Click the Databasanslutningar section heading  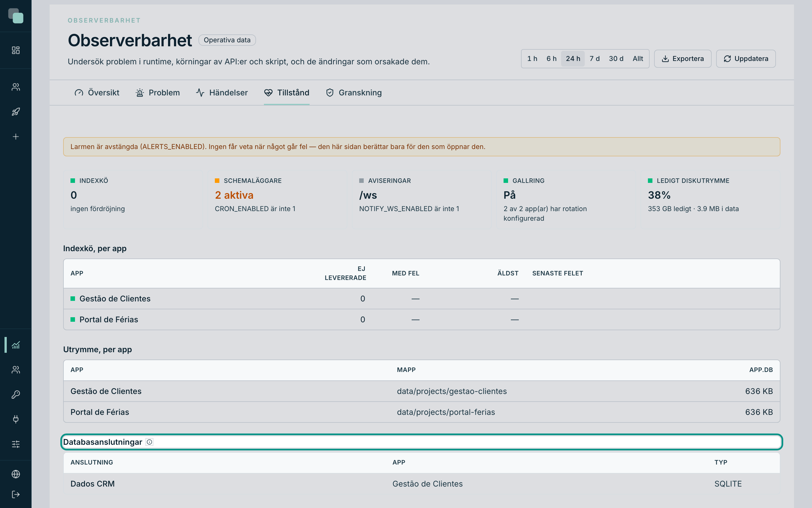103,442
